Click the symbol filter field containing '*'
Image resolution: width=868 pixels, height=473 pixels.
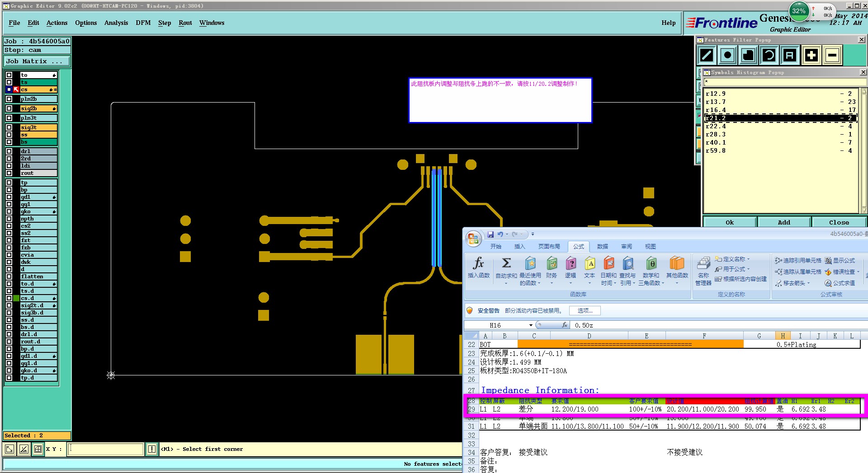pos(785,82)
